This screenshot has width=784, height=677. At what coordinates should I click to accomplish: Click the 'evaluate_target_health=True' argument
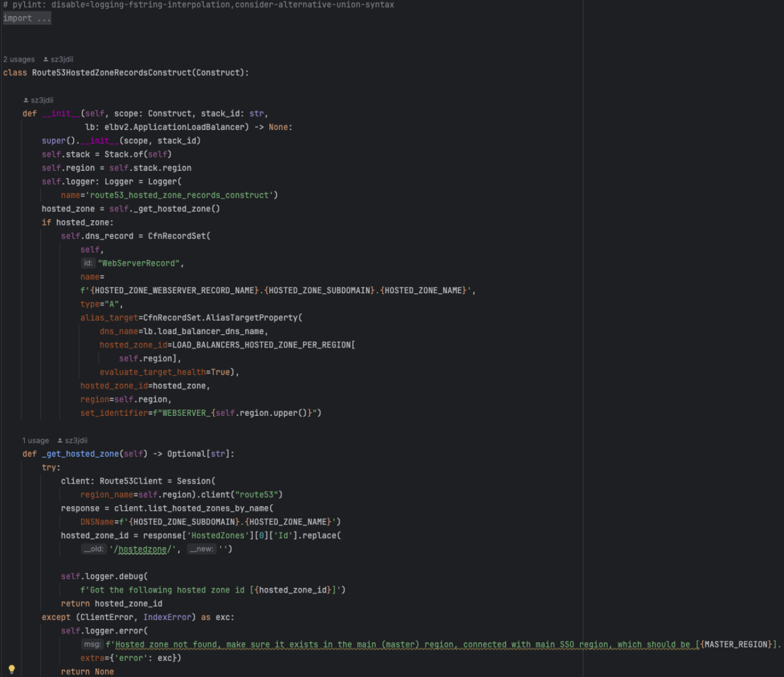point(168,372)
